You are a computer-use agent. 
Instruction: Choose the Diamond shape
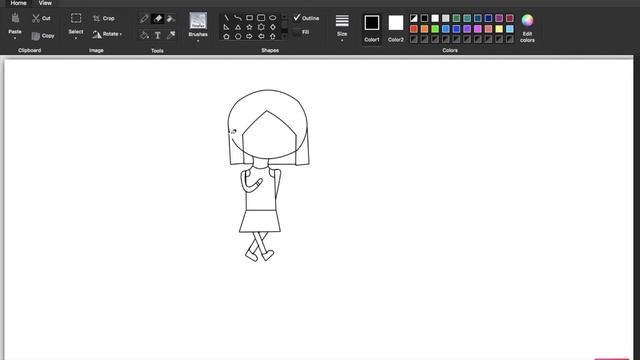(x=273, y=27)
